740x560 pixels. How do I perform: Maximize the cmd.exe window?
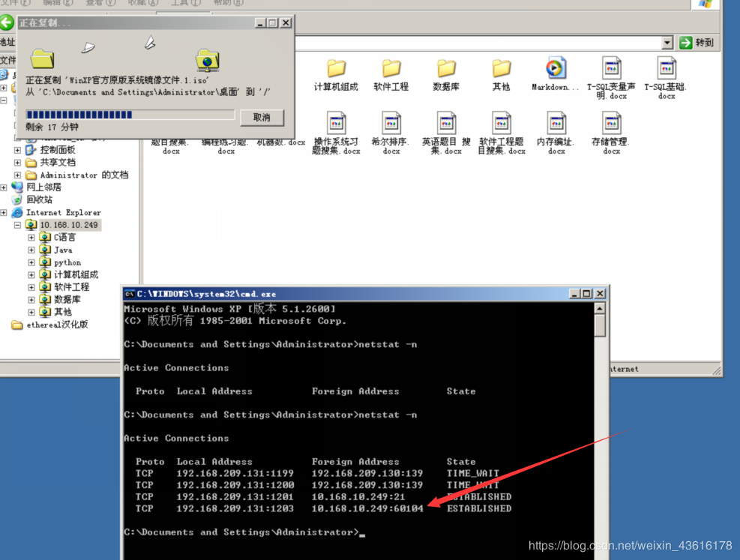[x=586, y=294]
